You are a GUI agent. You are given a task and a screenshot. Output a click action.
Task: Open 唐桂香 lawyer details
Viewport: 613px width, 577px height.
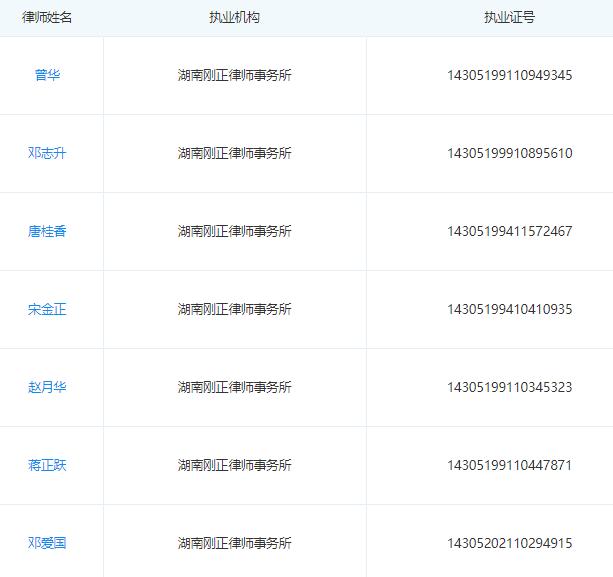(47, 231)
